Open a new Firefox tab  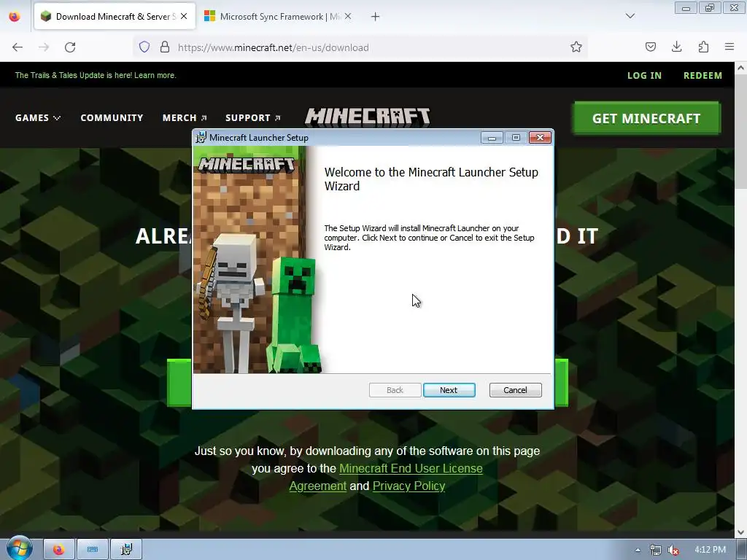click(x=376, y=17)
